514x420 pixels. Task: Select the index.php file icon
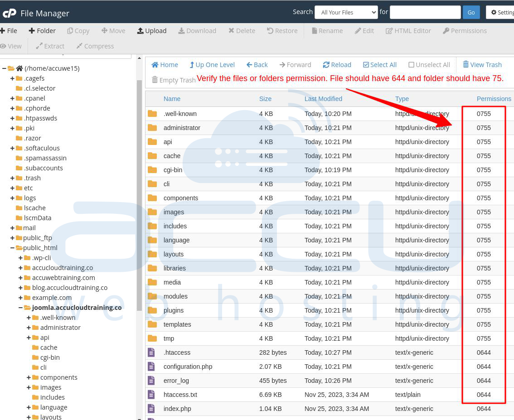click(x=151, y=409)
